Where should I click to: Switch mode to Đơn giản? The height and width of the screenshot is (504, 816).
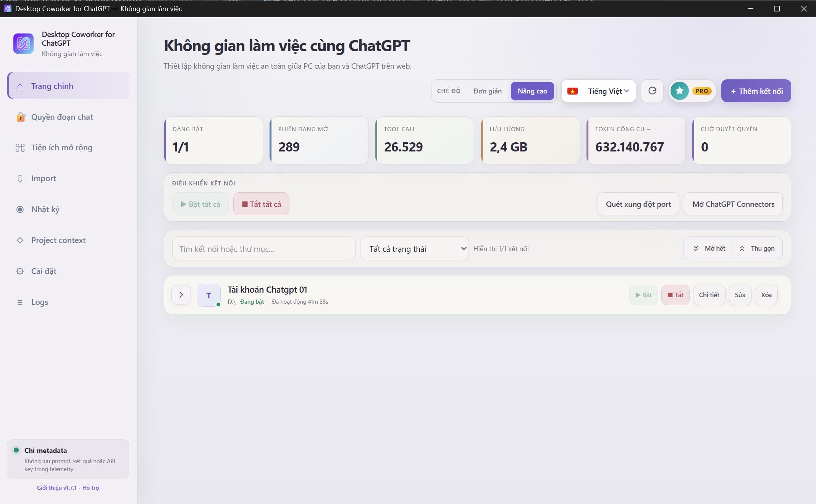[488, 91]
